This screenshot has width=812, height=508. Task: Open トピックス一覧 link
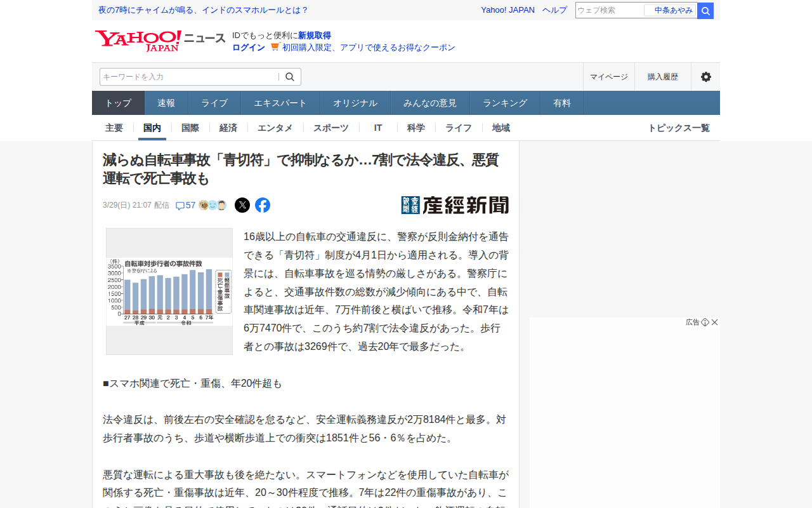(x=678, y=128)
